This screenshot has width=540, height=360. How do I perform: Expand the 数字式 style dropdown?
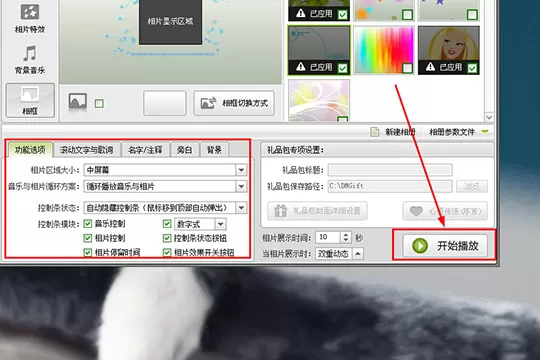220,224
